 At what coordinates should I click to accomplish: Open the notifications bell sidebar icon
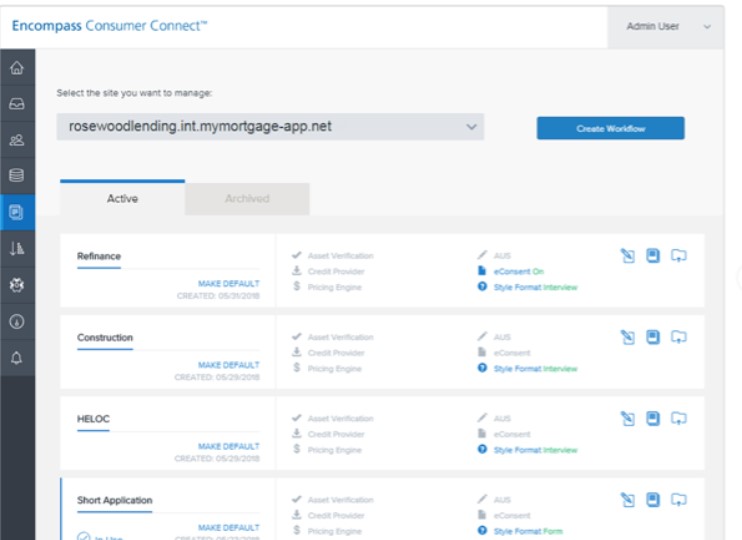17,358
